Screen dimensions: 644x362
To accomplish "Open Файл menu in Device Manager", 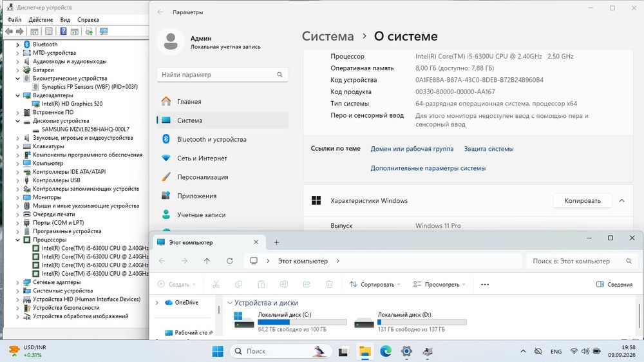I will [x=14, y=20].
